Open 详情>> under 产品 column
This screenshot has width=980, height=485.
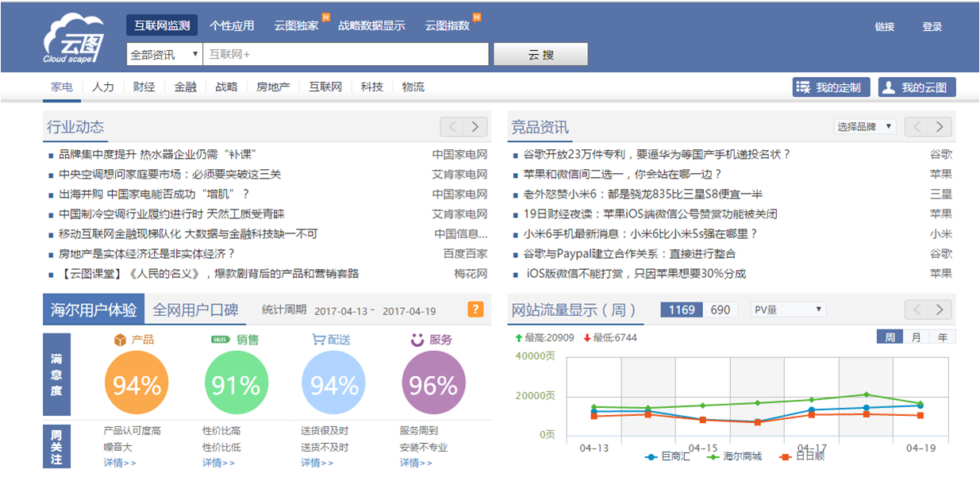[120, 464]
